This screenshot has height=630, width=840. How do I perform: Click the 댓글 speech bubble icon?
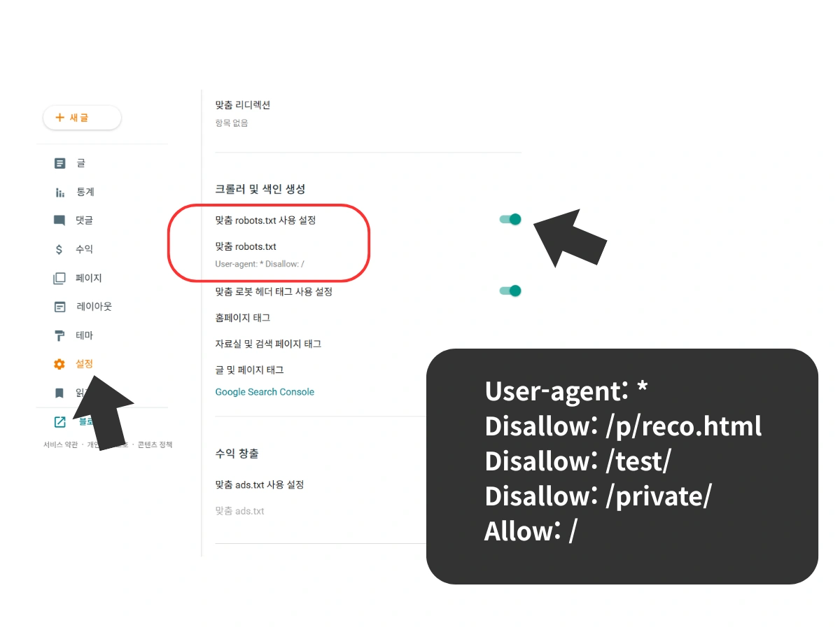59,220
